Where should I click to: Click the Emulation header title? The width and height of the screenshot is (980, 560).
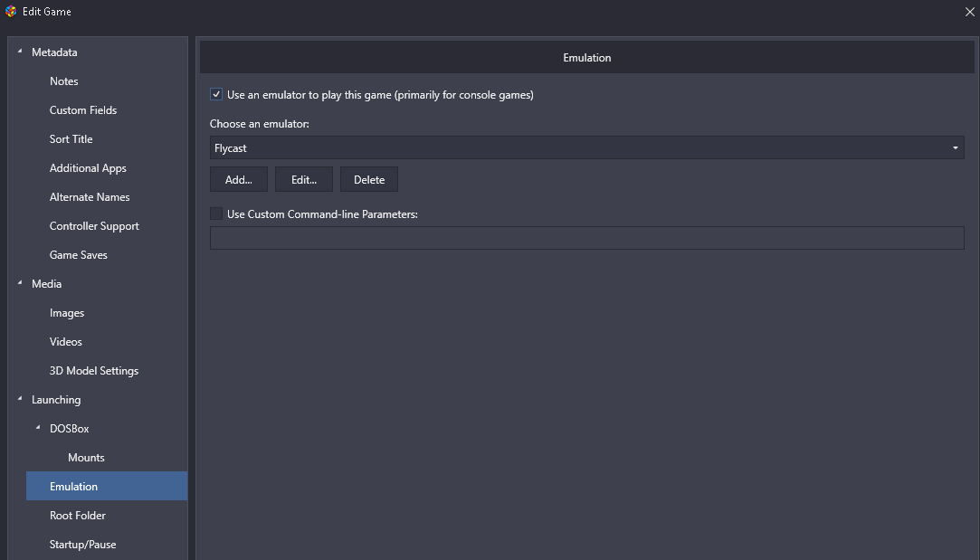(x=587, y=58)
